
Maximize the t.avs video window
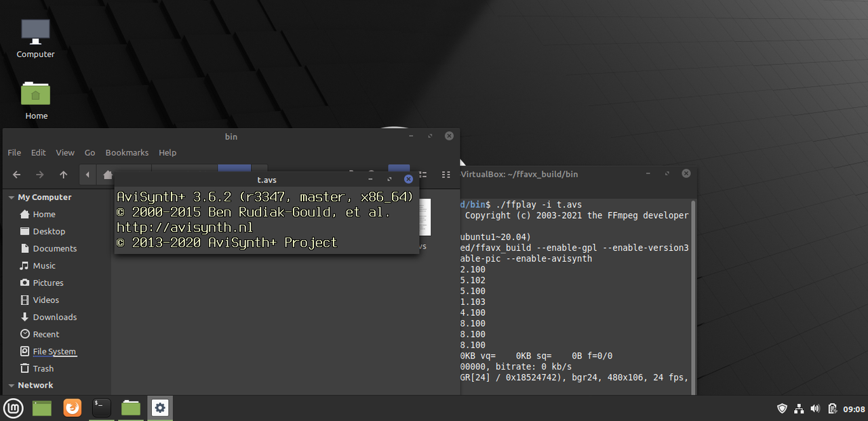389,180
